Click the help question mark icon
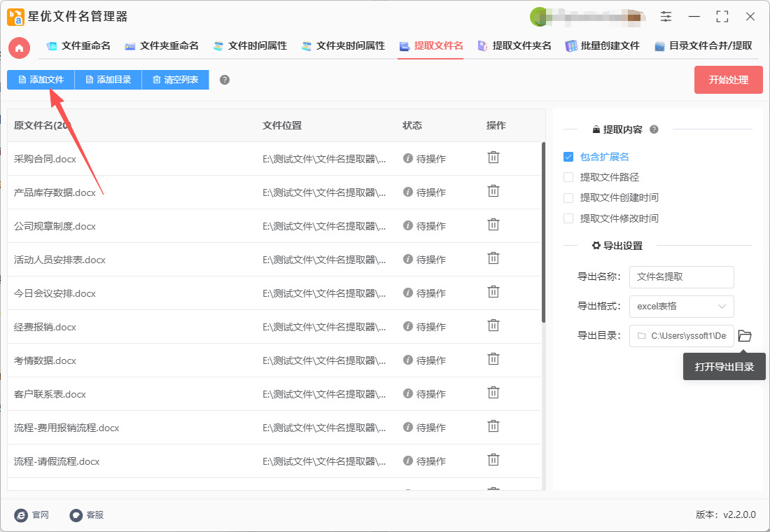Viewport: 770px width, 532px height. (225, 80)
